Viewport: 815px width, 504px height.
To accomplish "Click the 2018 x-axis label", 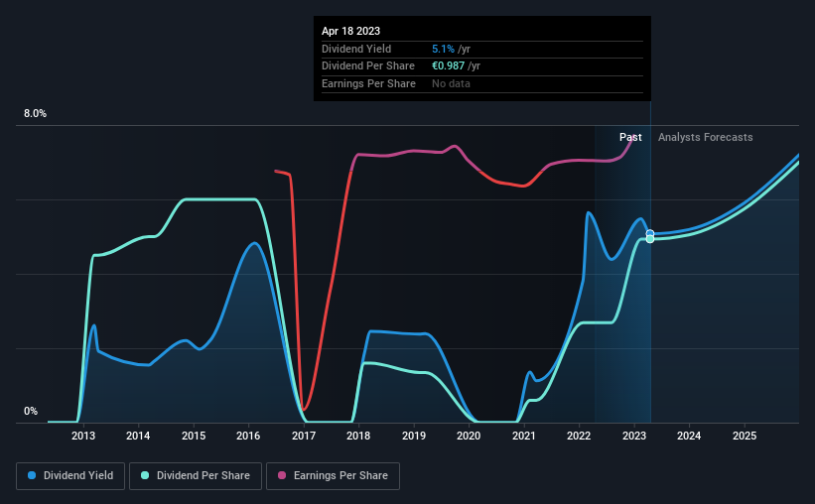I will point(358,436).
